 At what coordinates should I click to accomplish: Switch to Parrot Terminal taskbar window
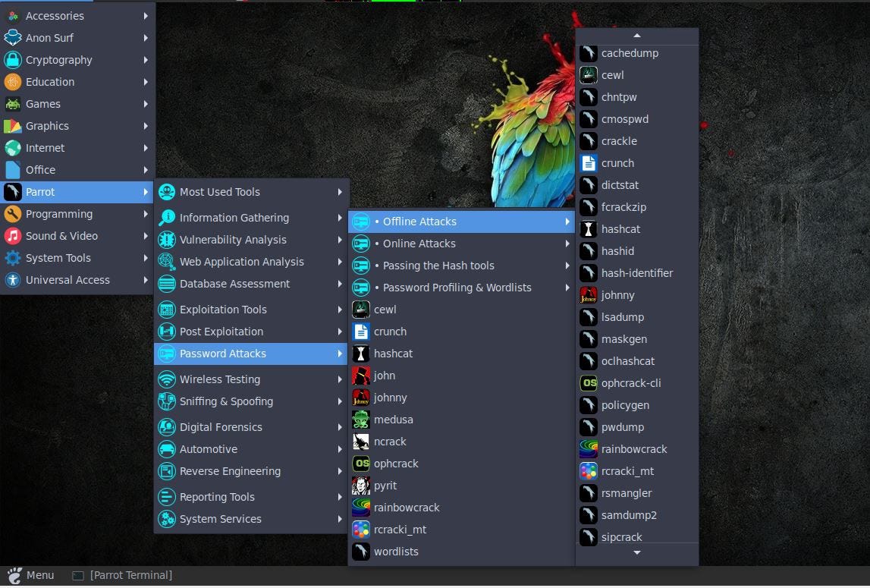pyautogui.click(x=123, y=575)
